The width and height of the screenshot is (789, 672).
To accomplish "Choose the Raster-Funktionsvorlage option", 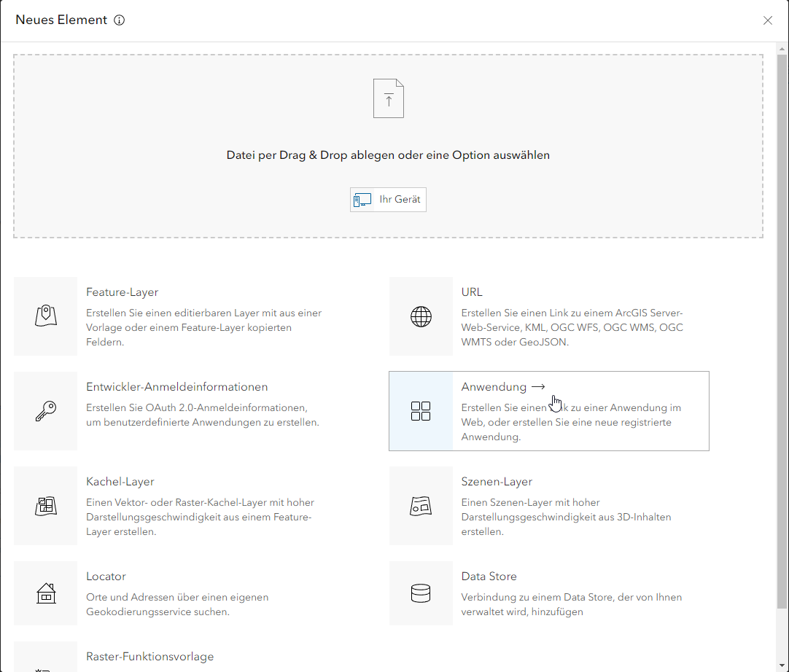I will pos(149,657).
